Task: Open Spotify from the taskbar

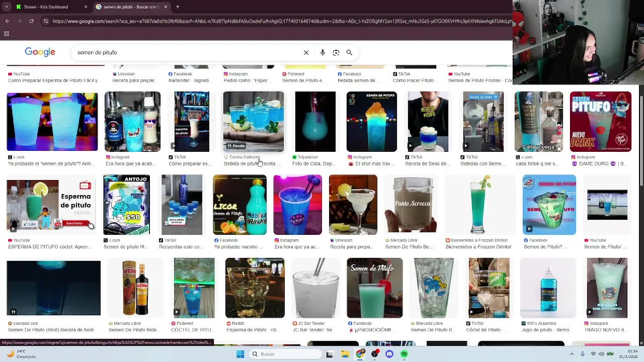Action: pyautogui.click(x=404, y=354)
